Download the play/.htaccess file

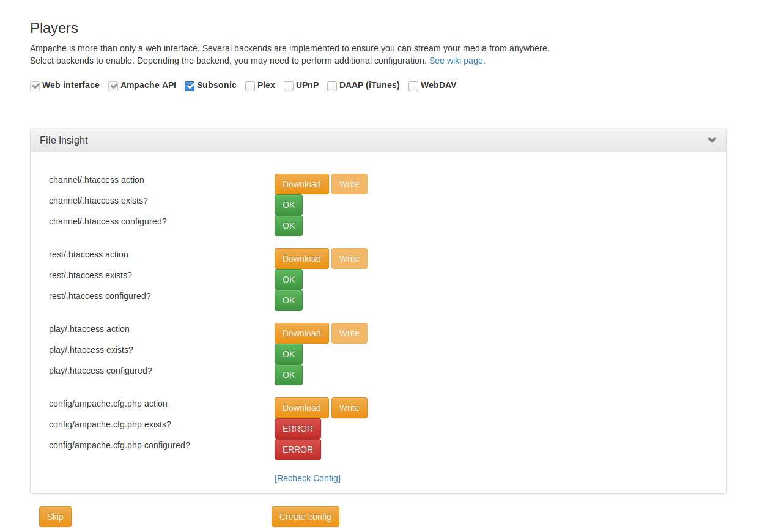coord(301,333)
